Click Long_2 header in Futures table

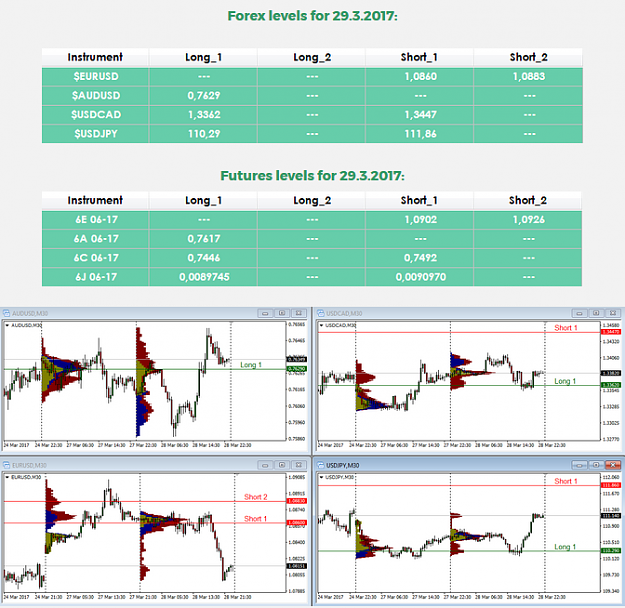(312, 200)
